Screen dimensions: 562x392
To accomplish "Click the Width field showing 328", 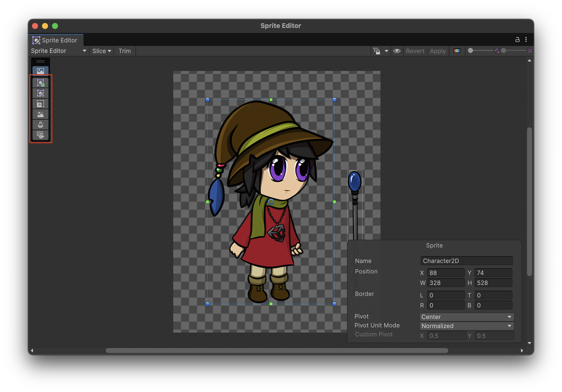I will click(446, 283).
